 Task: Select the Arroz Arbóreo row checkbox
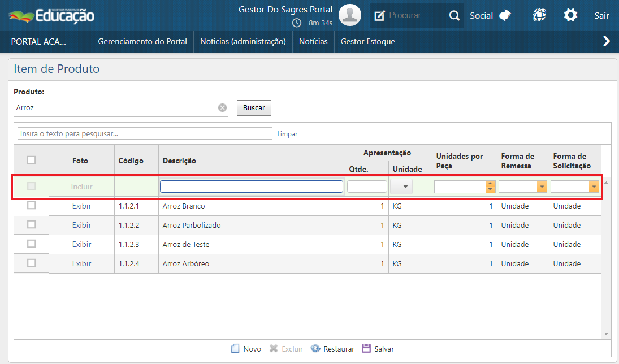pyautogui.click(x=32, y=263)
